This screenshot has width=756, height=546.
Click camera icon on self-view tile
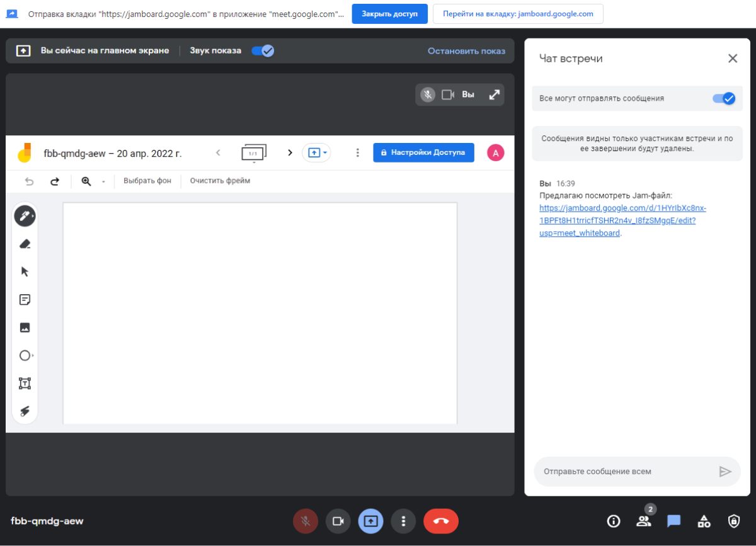[448, 94]
